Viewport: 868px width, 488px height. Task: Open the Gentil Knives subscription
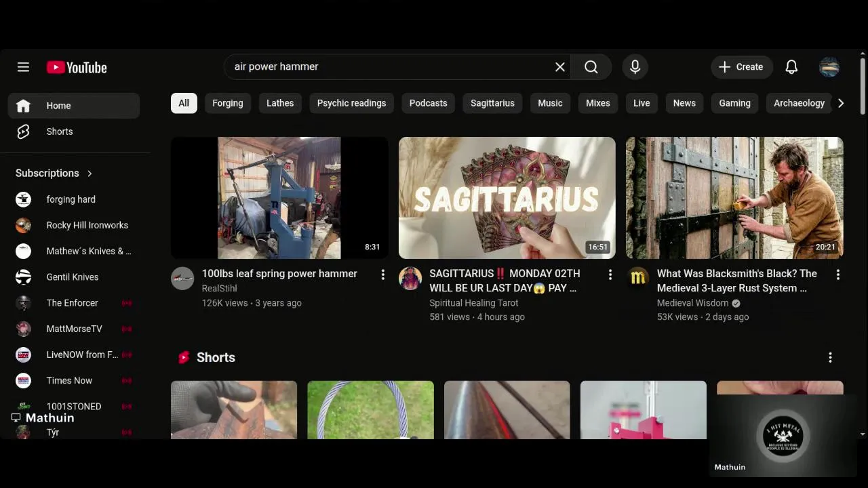click(74, 277)
